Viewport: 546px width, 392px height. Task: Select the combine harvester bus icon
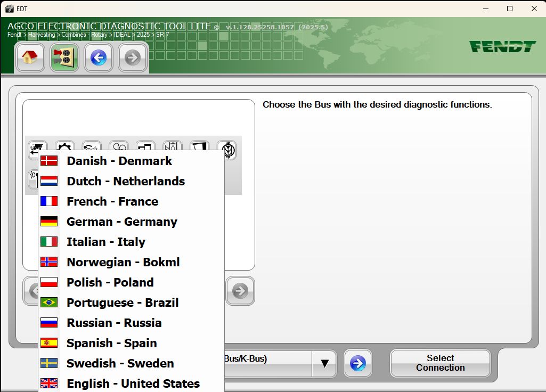pos(38,146)
